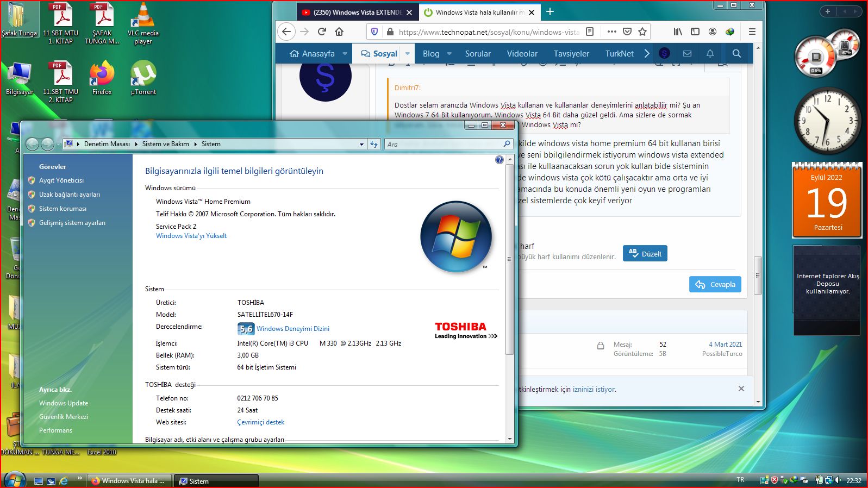This screenshot has height=488, width=868.
Task: Show Firefox sidebars icon
Action: pyautogui.click(x=695, y=32)
